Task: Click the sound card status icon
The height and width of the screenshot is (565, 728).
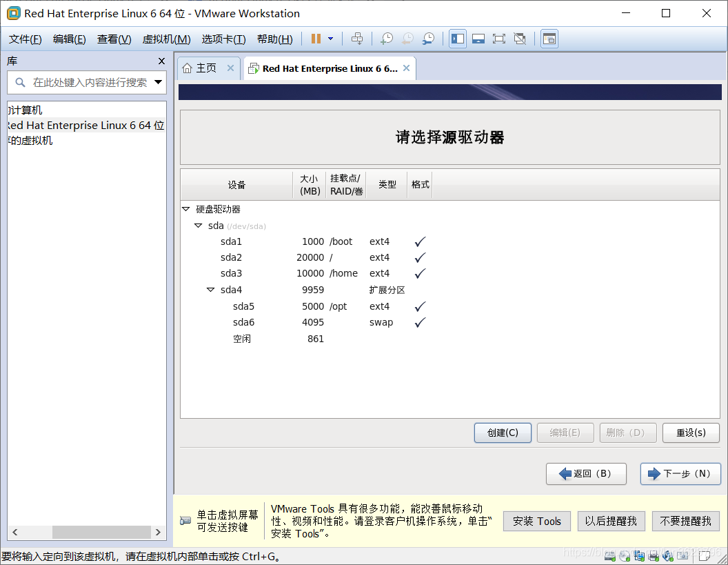Action: (x=668, y=555)
